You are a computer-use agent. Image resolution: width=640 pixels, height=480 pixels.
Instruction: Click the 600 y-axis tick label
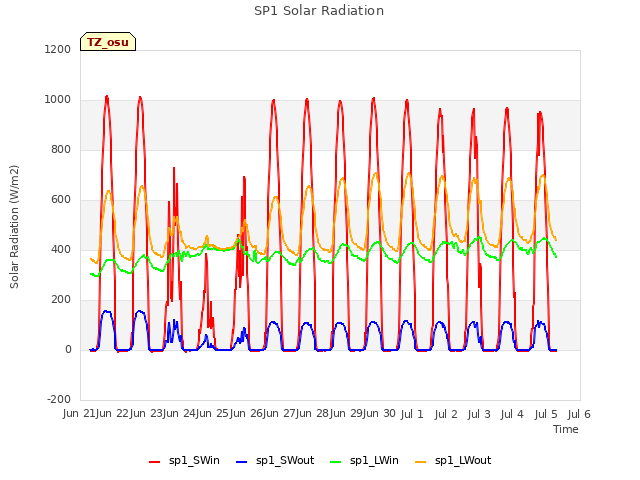[x=61, y=200]
